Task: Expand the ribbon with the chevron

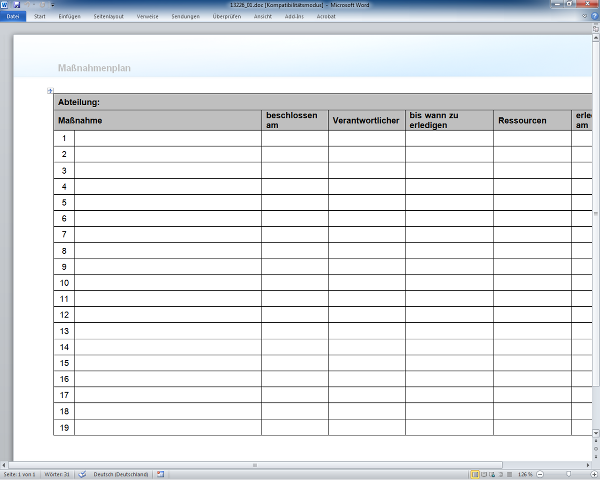Action: (x=584, y=16)
